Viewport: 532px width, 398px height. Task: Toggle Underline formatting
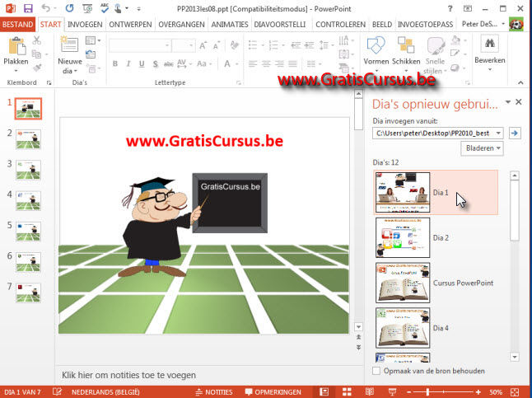coord(142,63)
